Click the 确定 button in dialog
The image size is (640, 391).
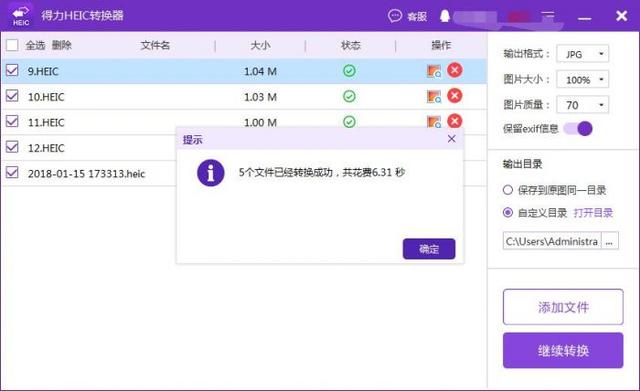pos(429,249)
